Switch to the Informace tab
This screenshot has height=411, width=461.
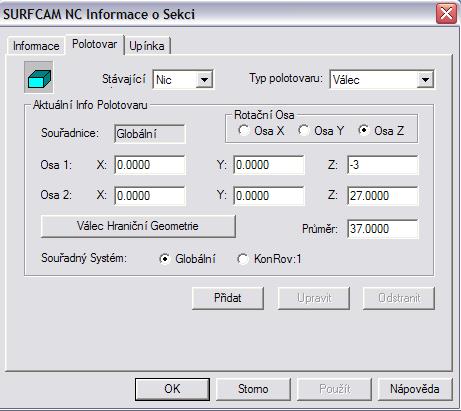point(36,46)
